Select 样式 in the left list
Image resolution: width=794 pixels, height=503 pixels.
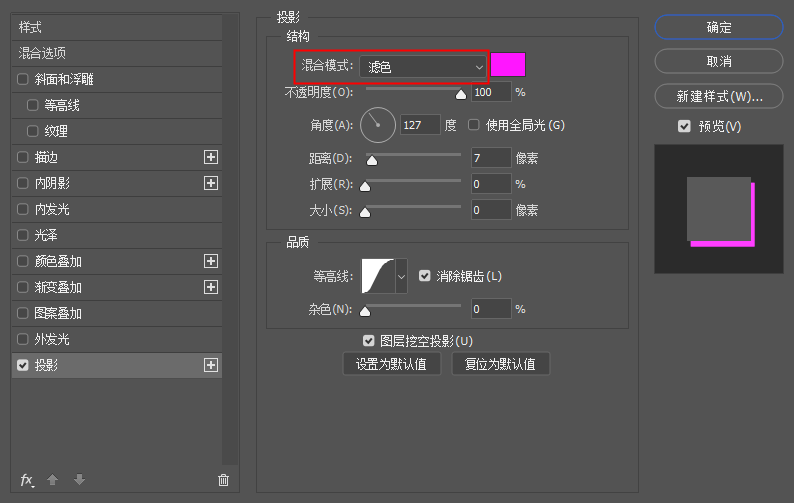point(117,27)
